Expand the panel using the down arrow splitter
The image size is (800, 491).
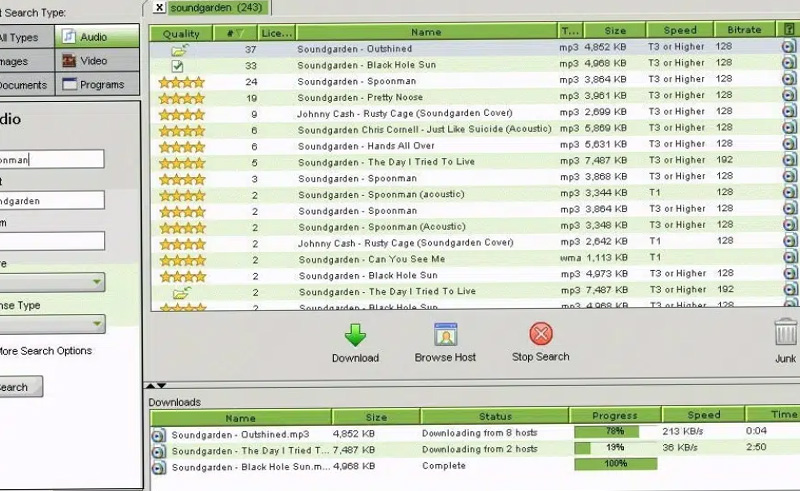click(x=161, y=385)
